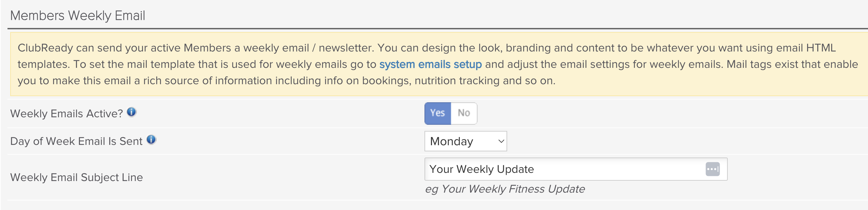This screenshot has height=210, width=868.
Task: Open the Monday day-of-week dropdown
Action: tap(466, 141)
